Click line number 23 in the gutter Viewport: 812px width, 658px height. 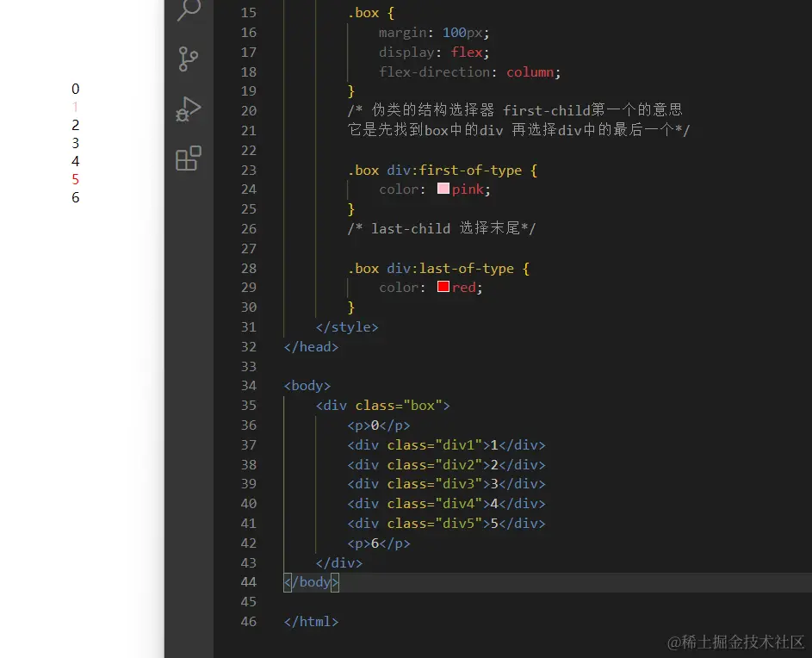[249, 170]
